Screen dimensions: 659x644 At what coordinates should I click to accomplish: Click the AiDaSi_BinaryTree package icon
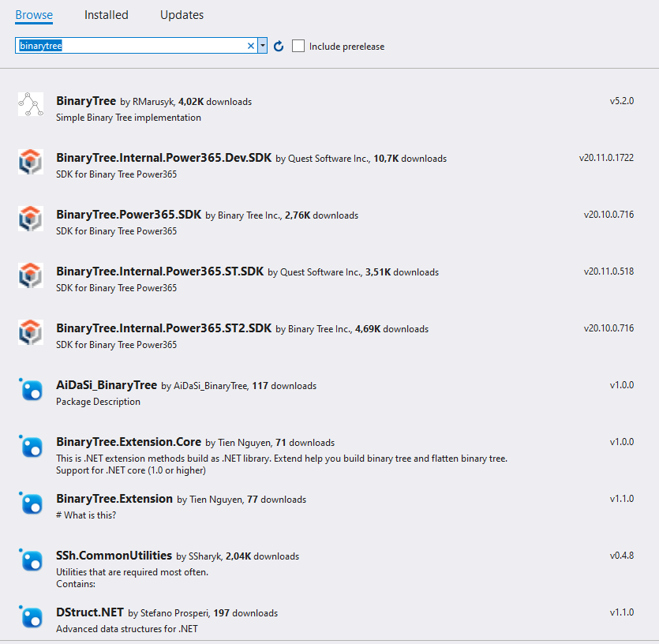coord(31,389)
